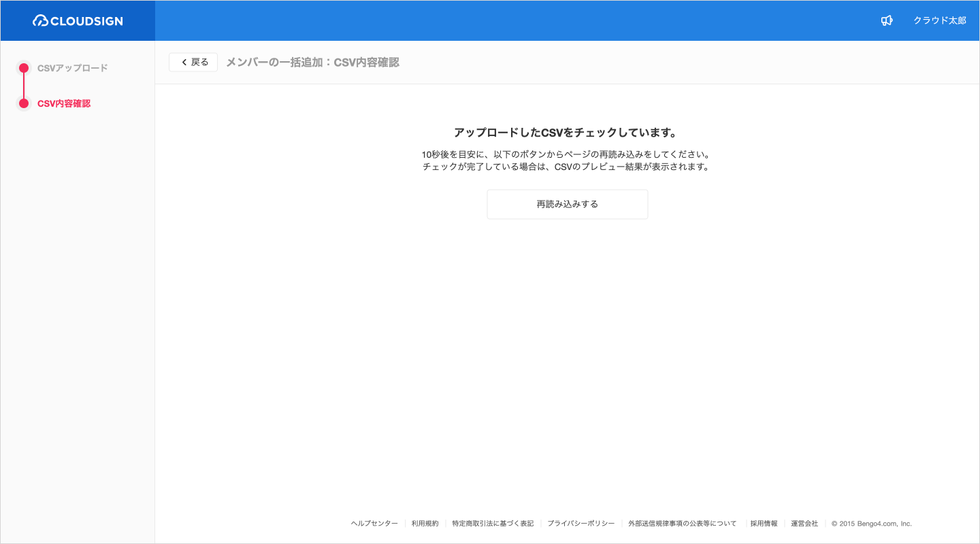
Task: Select the CSV内容確認 step
Action: [64, 103]
